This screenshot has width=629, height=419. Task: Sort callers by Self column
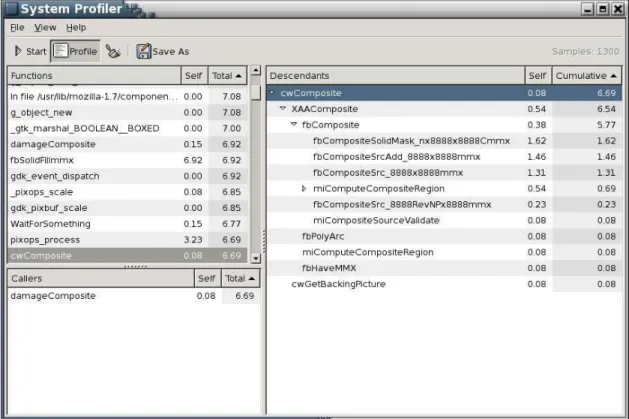[207, 278]
